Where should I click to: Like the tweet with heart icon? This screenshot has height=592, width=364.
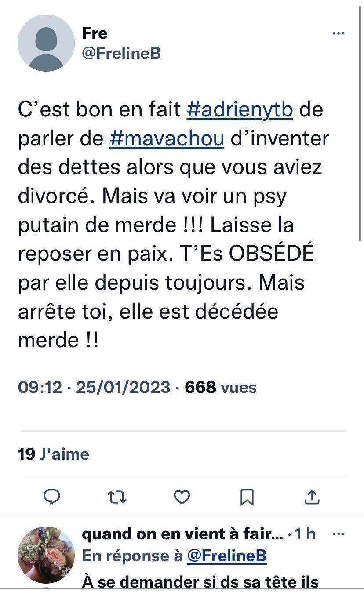182,497
